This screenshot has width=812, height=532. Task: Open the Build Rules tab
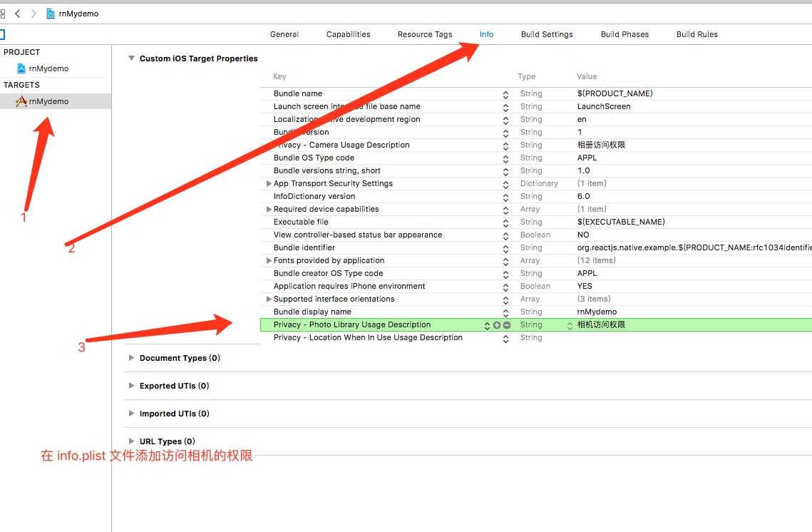click(697, 34)
